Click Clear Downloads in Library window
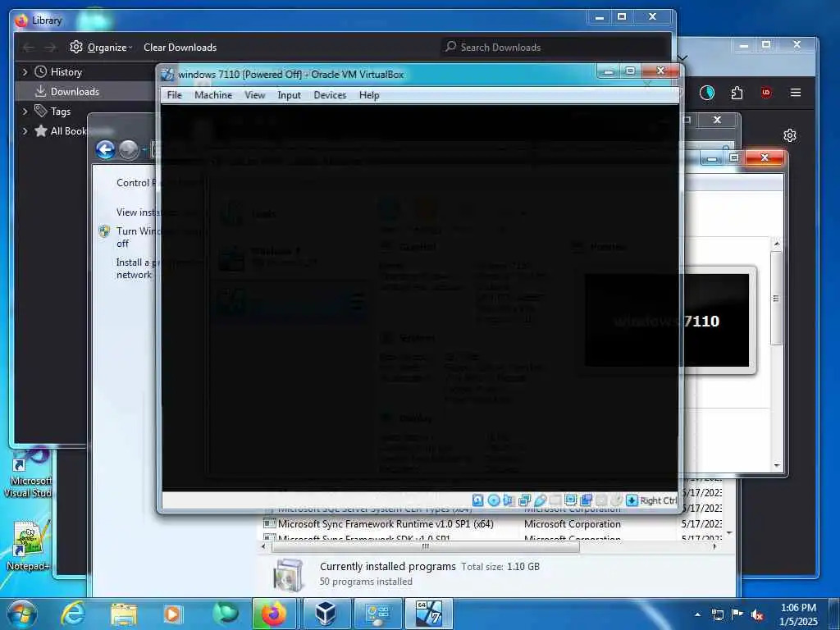 180,47
